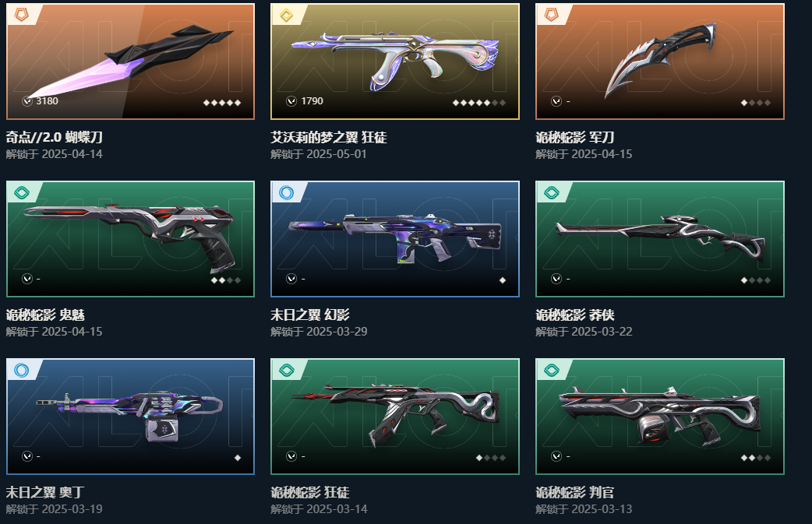
Task: Click the 诡秘蛇影 军刀 title text
Action: pos(575,137)
